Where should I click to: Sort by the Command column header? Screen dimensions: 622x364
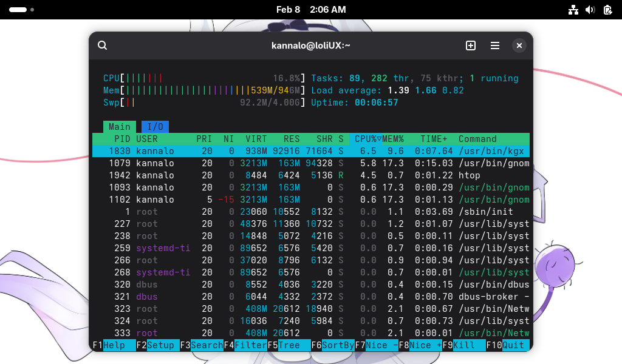477,139
